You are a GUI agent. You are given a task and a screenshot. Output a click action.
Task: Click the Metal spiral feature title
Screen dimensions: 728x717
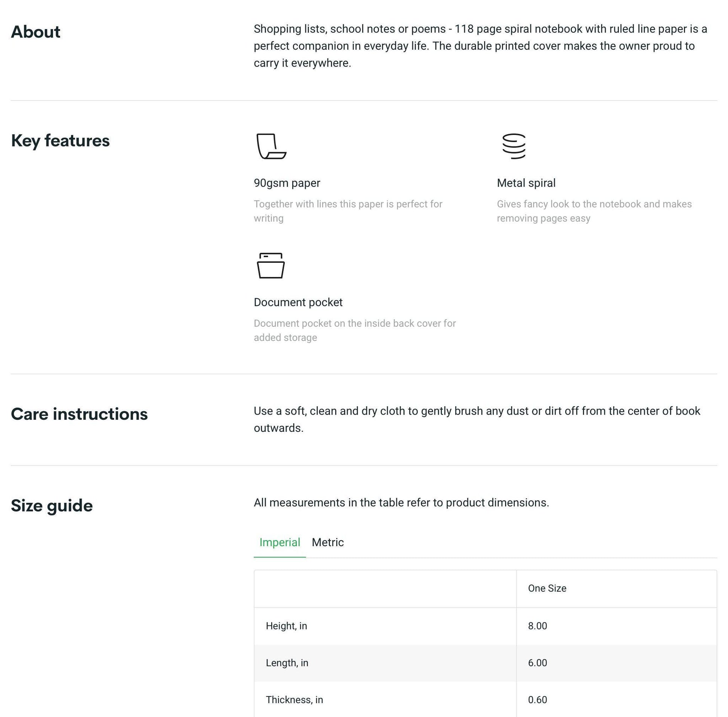(526, 183)
